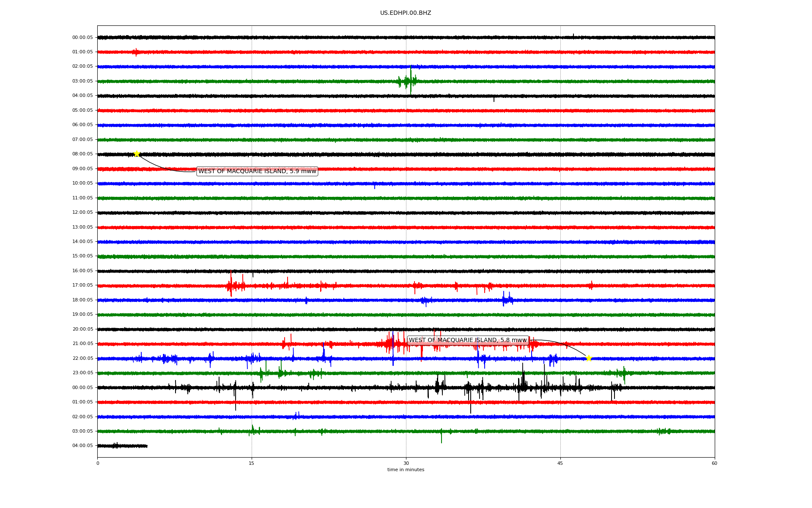The image size is (812, 508).
Task: Click the x-axis tick label 0
Action: point(98,463)
